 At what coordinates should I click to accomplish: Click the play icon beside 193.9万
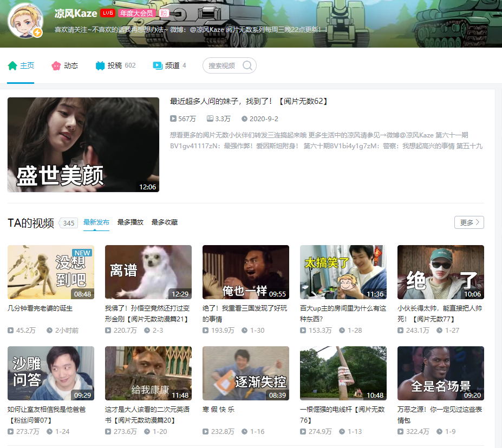(x=206, y=331)
